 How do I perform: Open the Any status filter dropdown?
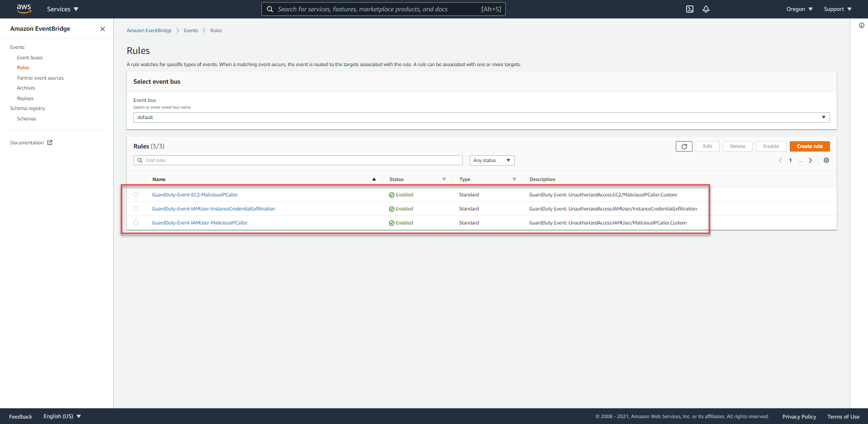pos(492,160)
